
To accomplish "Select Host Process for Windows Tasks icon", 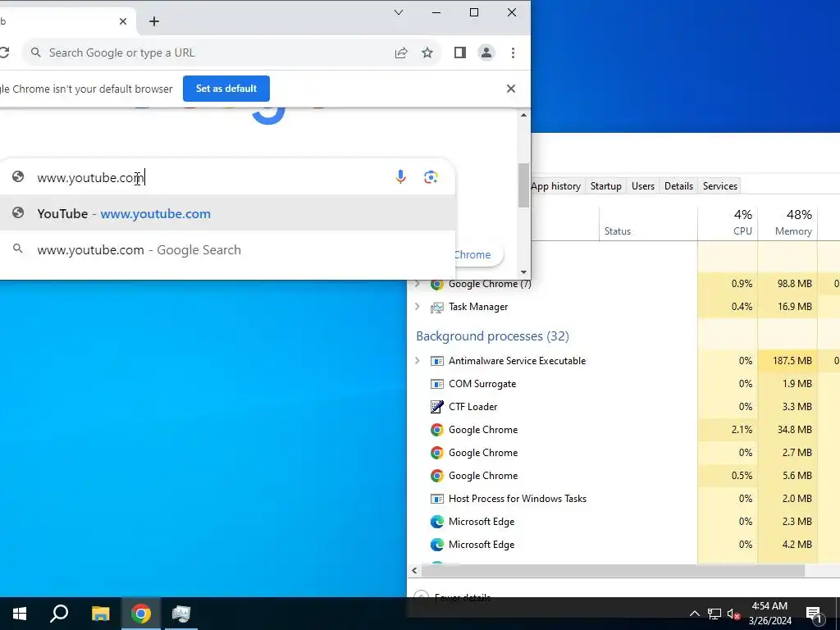I will [x=437, y=499].
